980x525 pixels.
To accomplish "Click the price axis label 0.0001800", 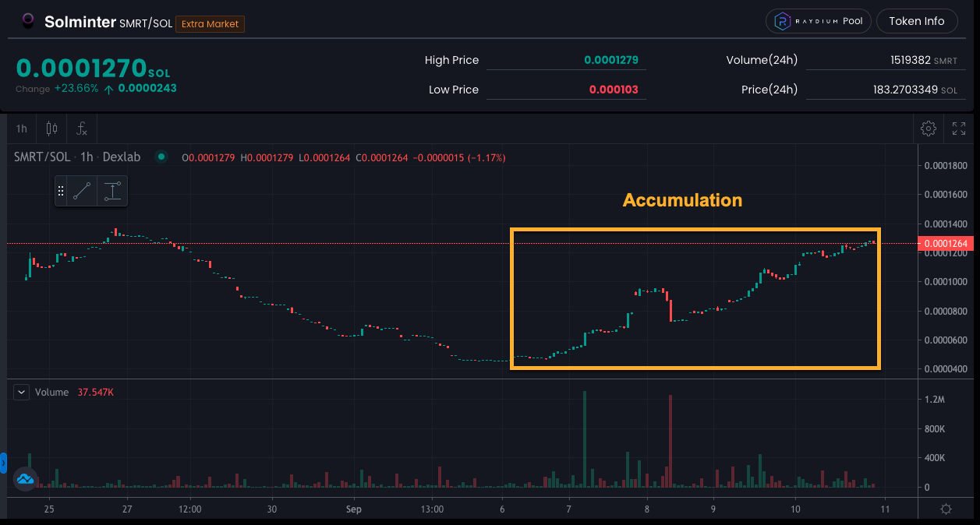I will click(945, 165).
